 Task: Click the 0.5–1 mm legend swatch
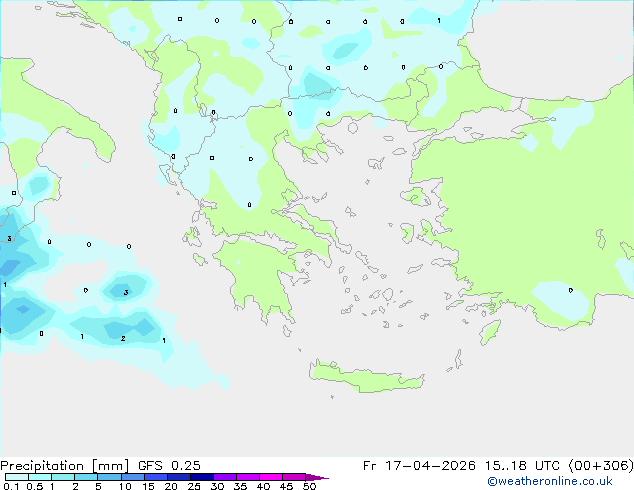tap(40, 477)
